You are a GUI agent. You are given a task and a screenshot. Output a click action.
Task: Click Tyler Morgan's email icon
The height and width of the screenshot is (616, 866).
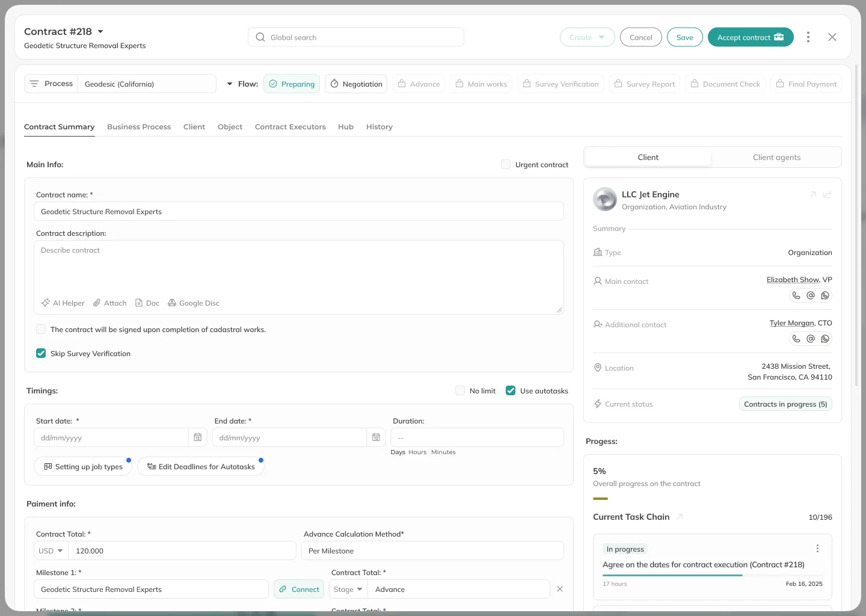(x=811, y=339)
